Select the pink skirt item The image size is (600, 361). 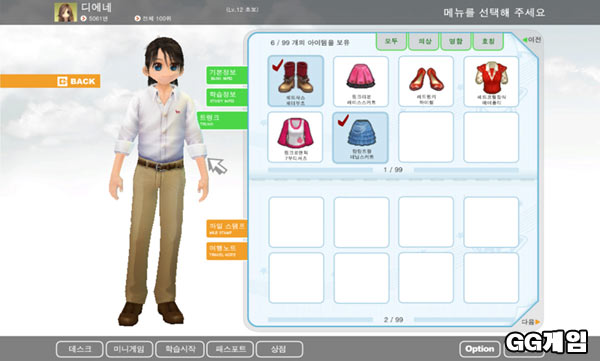[361, 81]
